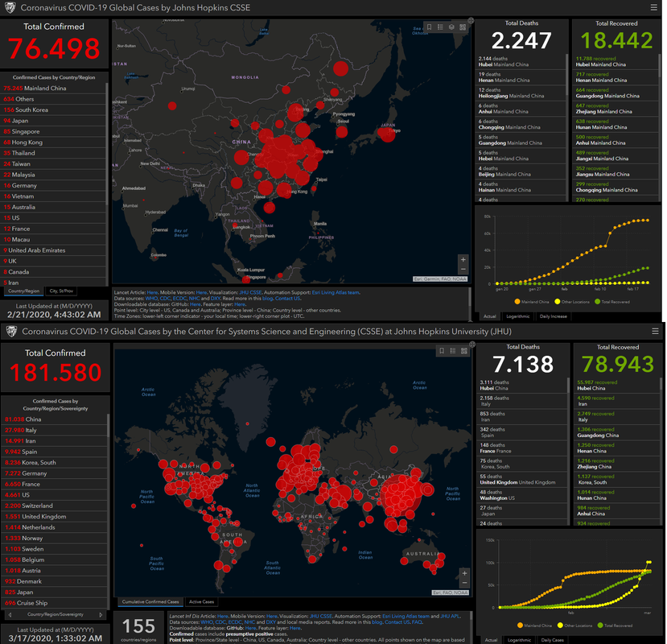Zoom out on upper Asia map
Image resolution: width=667 pixels, height=644 pixels.
coord(463,269)
